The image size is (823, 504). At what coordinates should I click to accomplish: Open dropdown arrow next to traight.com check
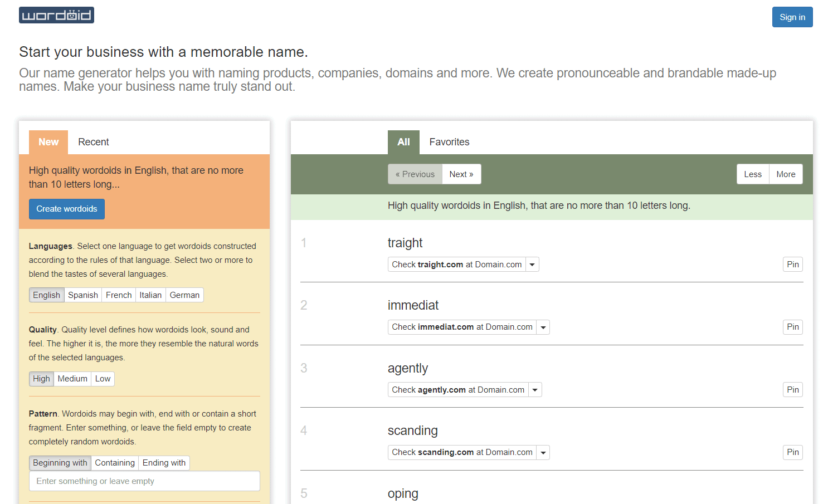pos(532,265)
